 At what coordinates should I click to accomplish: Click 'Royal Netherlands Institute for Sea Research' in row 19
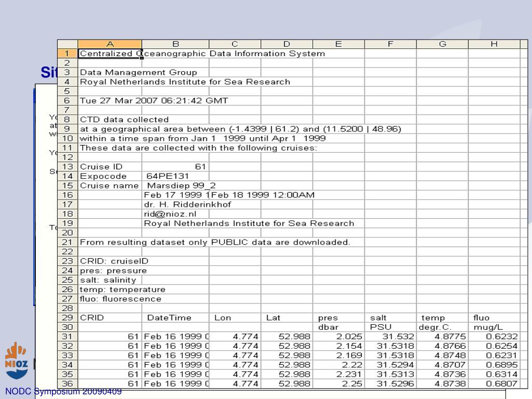pos(249,223)
